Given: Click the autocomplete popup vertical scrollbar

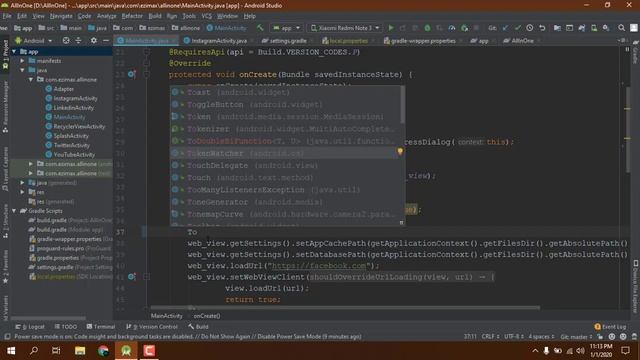Looking at the screenshot, I should (402, 105).
